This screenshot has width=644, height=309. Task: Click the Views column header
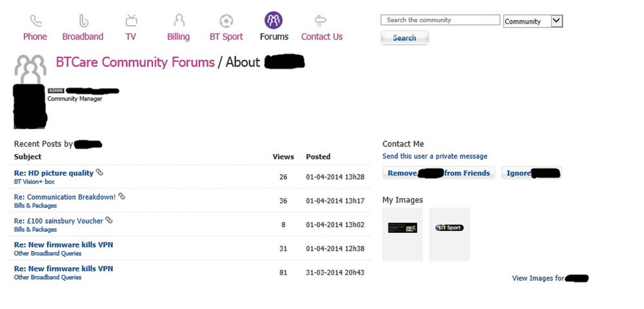[283, 157]
